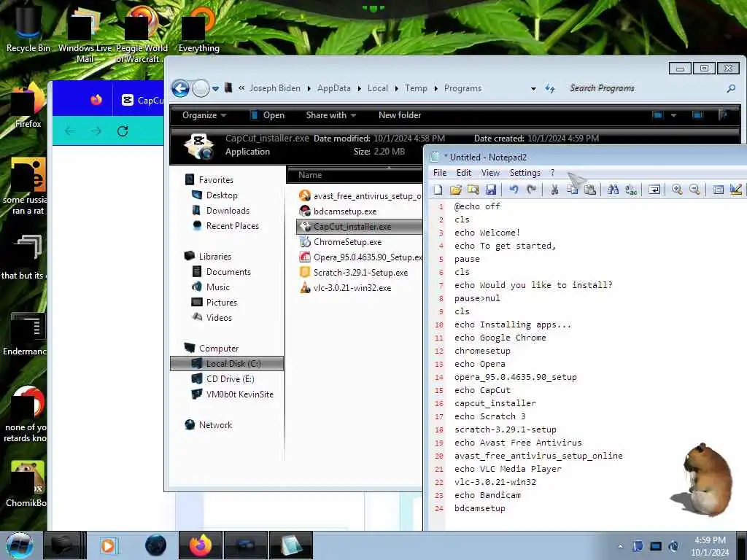Click the Windows Start orb

click(x=20, y=545)
